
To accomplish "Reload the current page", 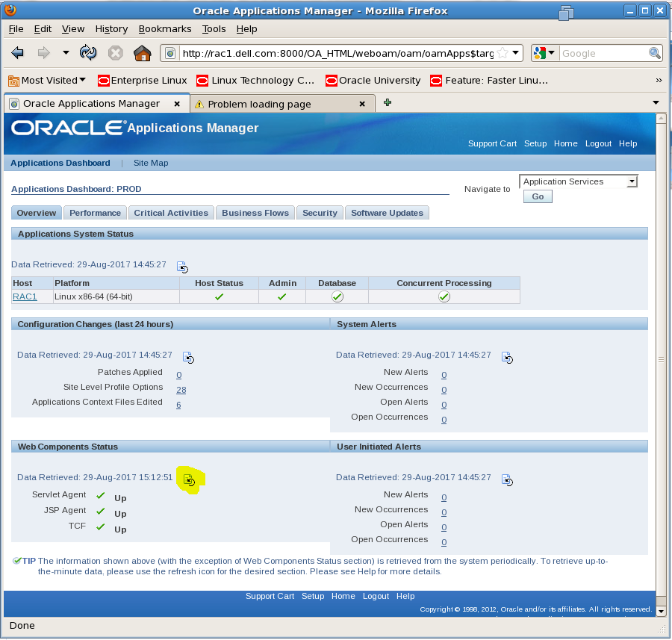I will [x=88, y=53].
